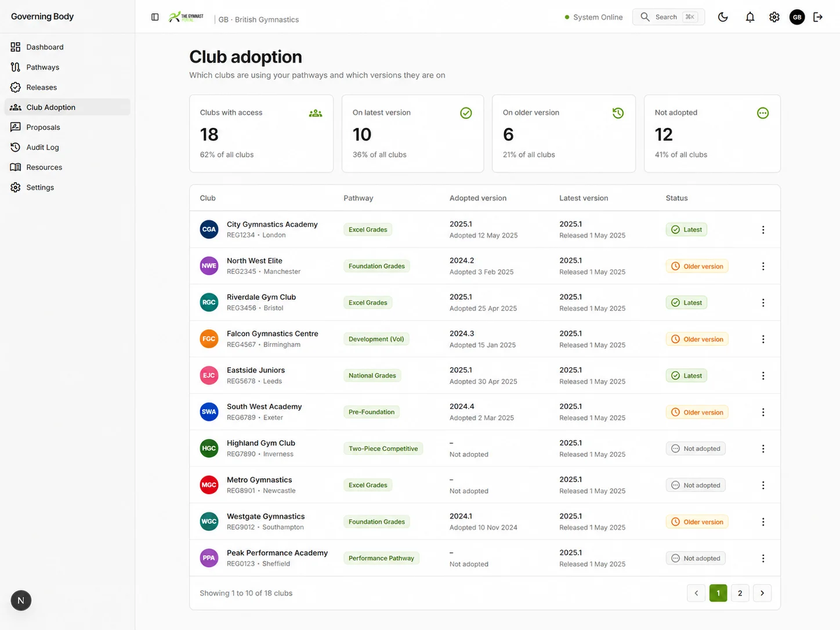Image resolution: width=840 pixels, height=630 pixels.
Task: Click Older version badge for North West Elite
Action: 697,266
